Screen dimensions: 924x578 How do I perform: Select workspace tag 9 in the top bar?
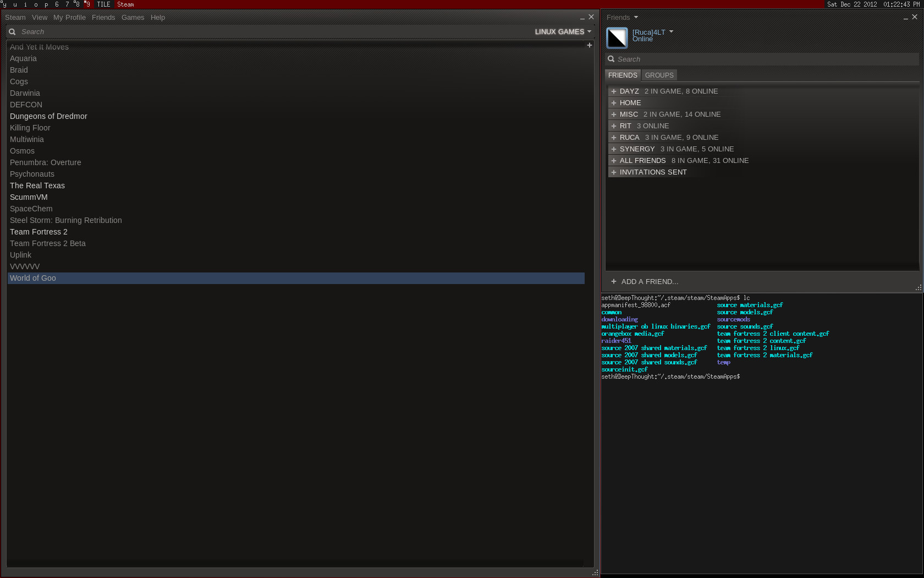tap(87, 4)
